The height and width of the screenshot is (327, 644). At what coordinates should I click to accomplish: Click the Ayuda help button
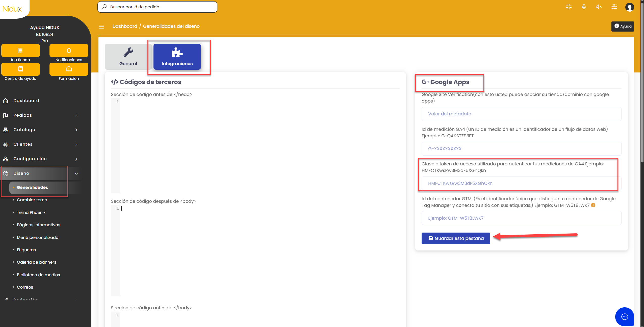(623, 26)
